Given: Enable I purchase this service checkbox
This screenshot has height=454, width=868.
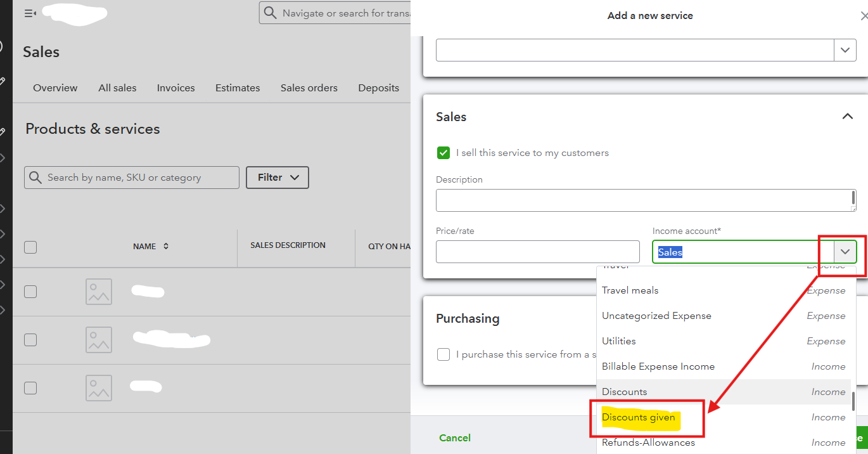Looking at the screenshot, I should (444, 354).
